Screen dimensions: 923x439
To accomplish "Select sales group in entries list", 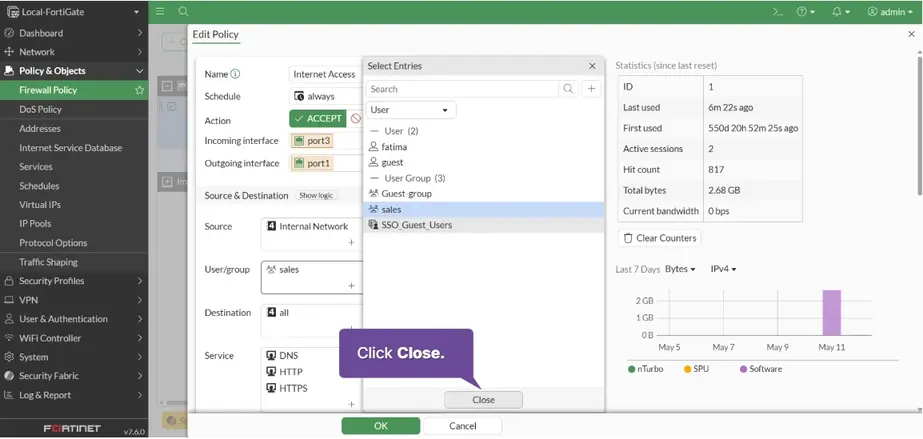I will pyautogui.click(x=483, y=209).
